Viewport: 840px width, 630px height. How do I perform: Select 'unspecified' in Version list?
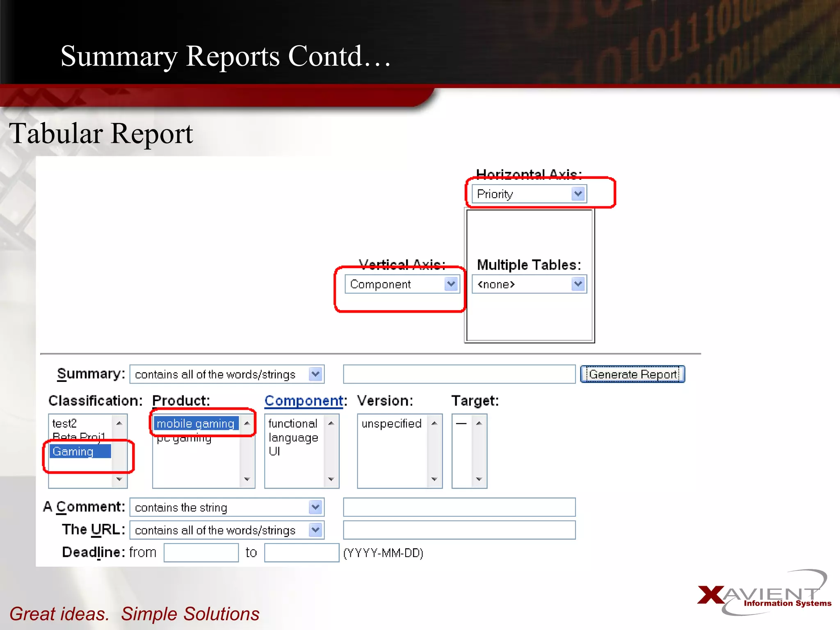click(391, 423)
